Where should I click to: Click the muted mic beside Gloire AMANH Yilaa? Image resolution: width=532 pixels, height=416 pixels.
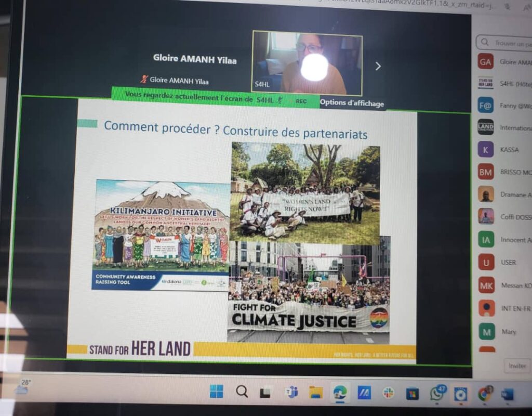(144, 79)
